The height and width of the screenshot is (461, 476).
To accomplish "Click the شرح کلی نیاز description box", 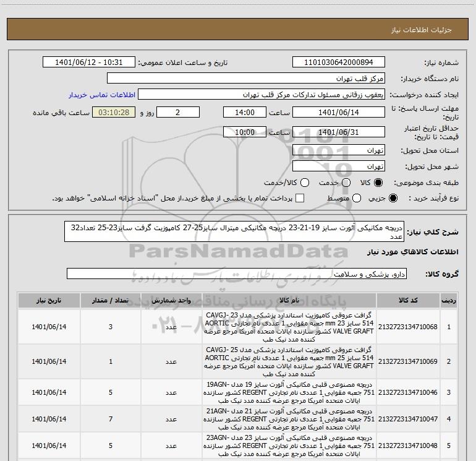I will click(234, 231).
